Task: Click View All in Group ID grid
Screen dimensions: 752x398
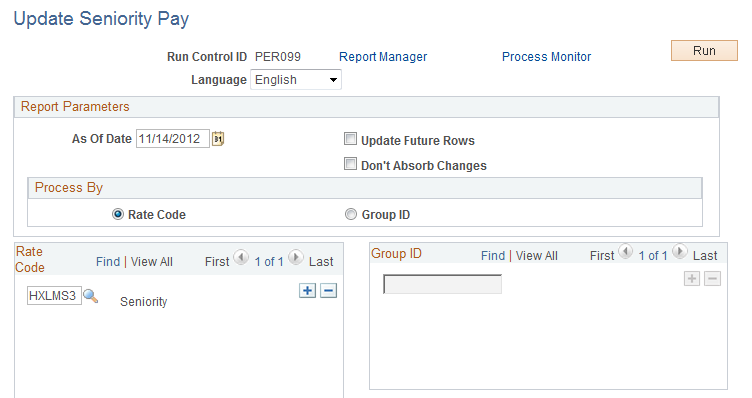Action: (537, 256)
